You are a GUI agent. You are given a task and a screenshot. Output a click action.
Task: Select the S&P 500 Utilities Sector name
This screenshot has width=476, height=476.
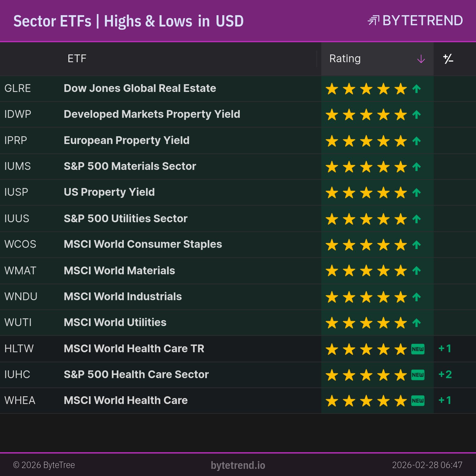click(x=126, y=219)
